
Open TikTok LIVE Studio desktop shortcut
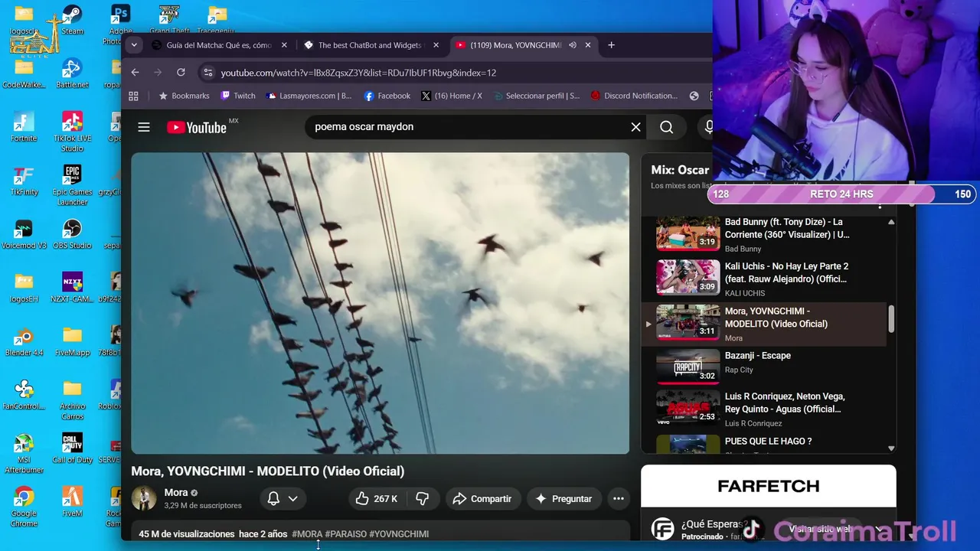click(x=72, y=132)
